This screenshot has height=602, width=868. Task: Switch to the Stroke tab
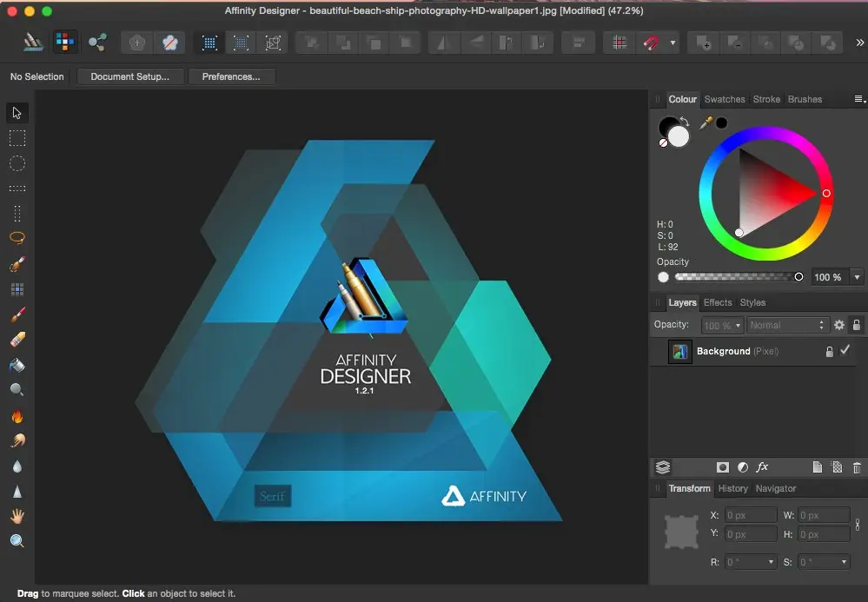(766, 99)
